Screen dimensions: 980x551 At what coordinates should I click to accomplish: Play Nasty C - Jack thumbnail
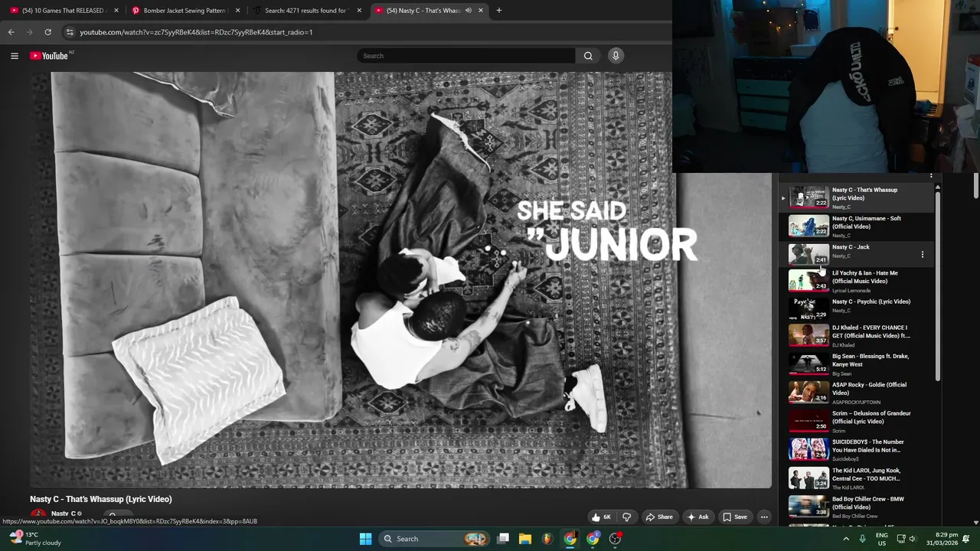808,254
